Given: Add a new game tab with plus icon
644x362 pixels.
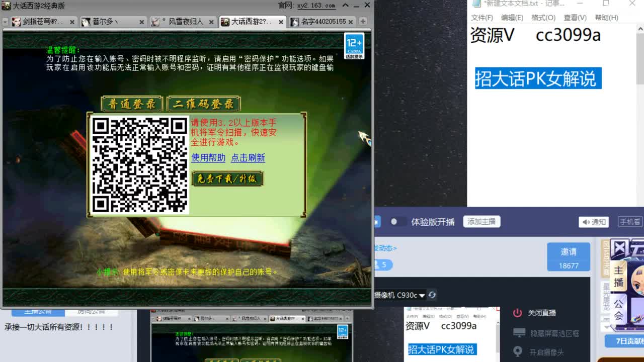Looking at the screenshot, I should 362,22.
